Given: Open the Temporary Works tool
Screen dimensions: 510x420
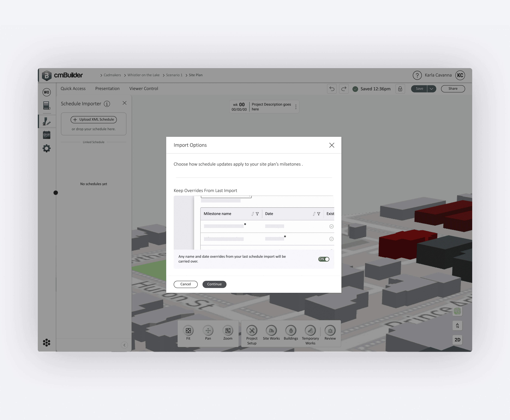Looking at the screenshot, I should click(x=310, y=330).
